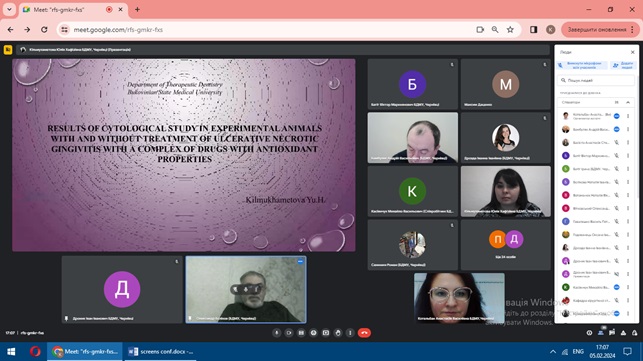Open the chat panel icon
This screenshot has height=361, width=643.
612,333
